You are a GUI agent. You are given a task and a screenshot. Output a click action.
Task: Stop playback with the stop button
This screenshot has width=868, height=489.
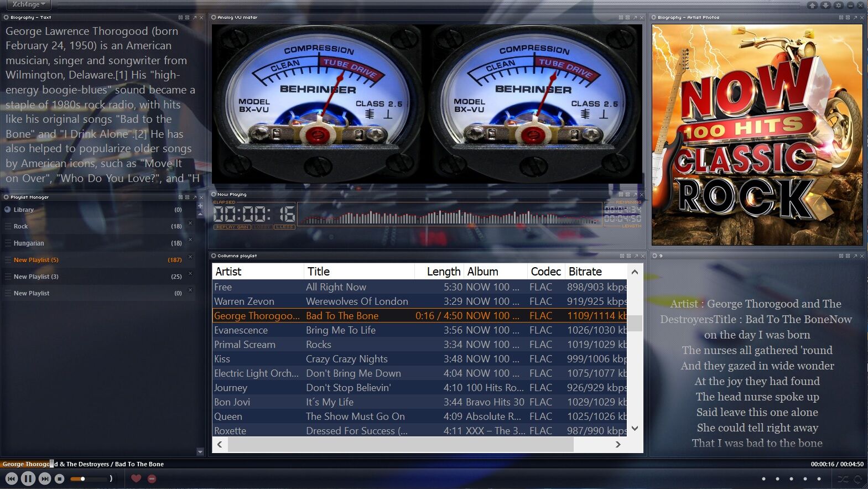click(x=59, y=479)
